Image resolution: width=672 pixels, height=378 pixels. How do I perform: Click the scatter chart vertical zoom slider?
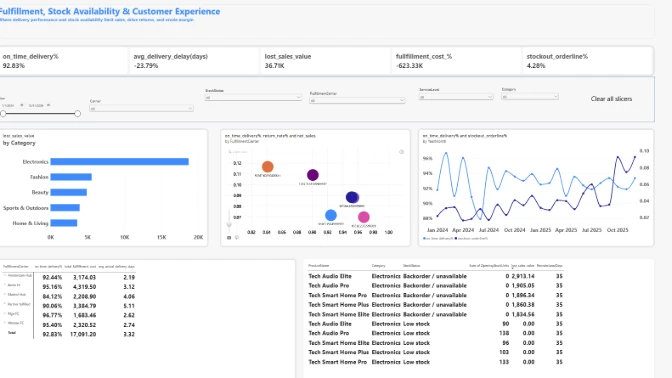pos(229,225)
